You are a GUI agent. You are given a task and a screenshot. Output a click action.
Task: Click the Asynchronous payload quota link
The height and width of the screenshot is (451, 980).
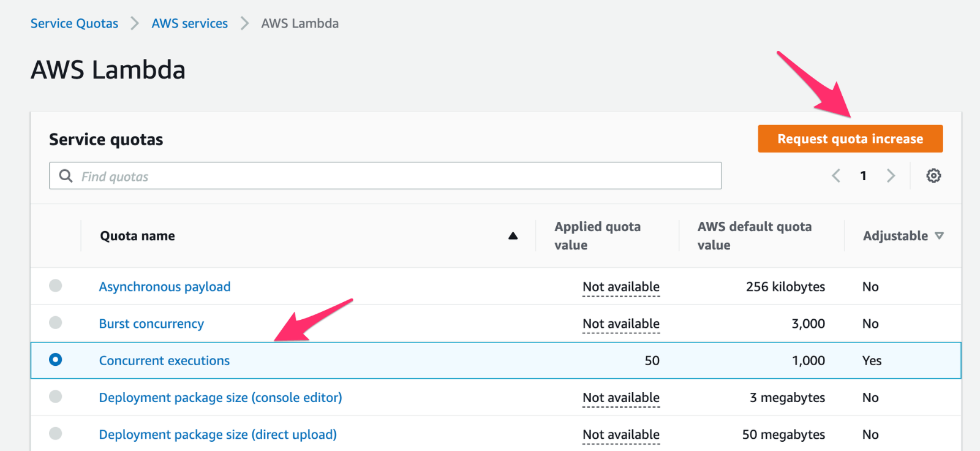165,287
